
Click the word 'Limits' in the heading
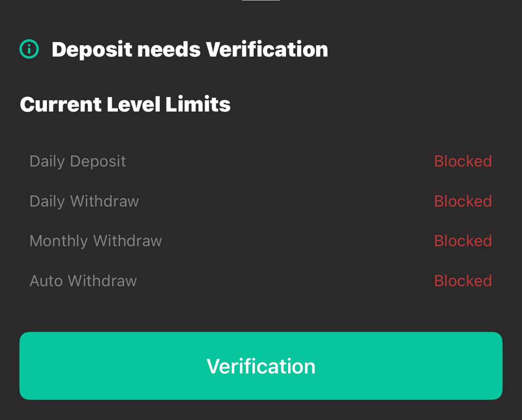coord(198,104)
